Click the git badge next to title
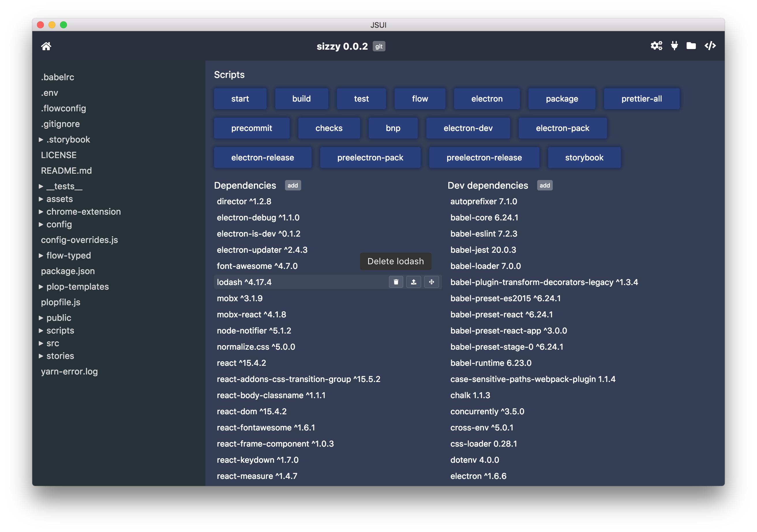 click(x=379, y=46)
